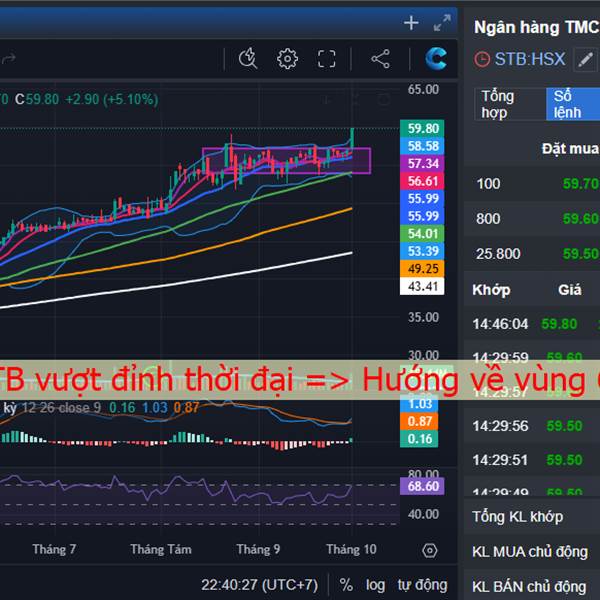Image resolution: width=600 pixels, height=600 pixels.
Task: Click the red 56.61 axis label
Action: (x=422, y=181)
